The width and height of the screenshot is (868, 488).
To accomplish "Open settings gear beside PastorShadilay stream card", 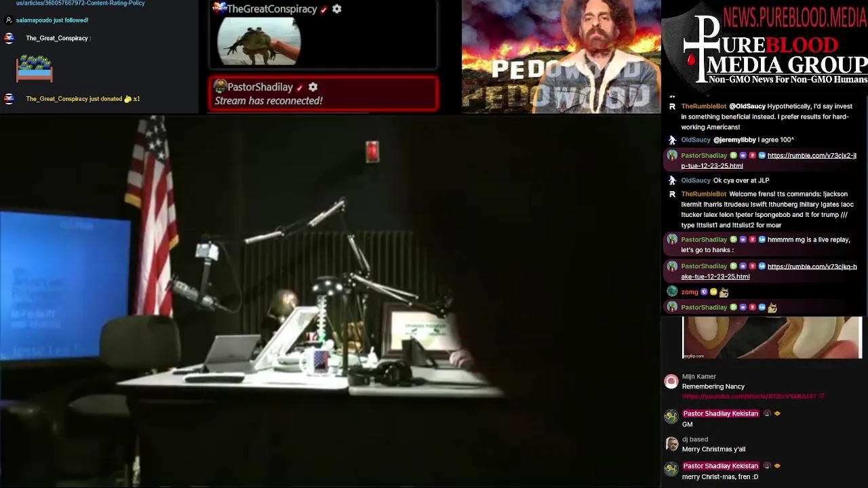I will coord(313,87).
